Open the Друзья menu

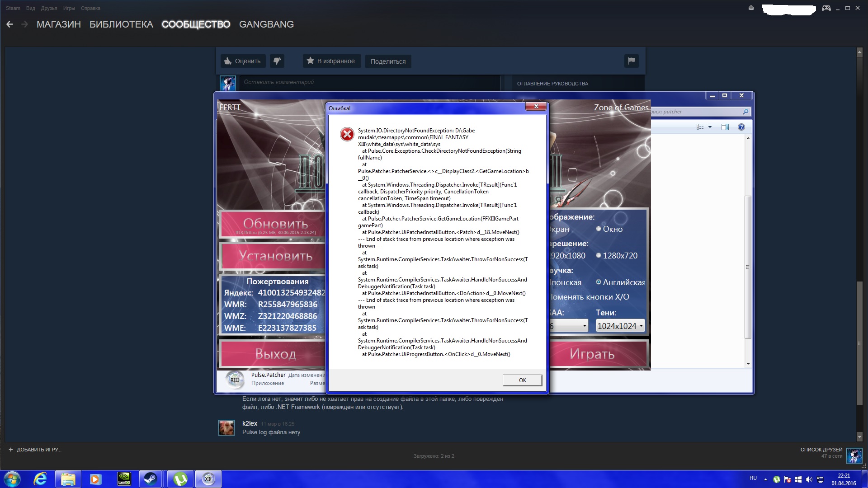click(x=49, y=8)
